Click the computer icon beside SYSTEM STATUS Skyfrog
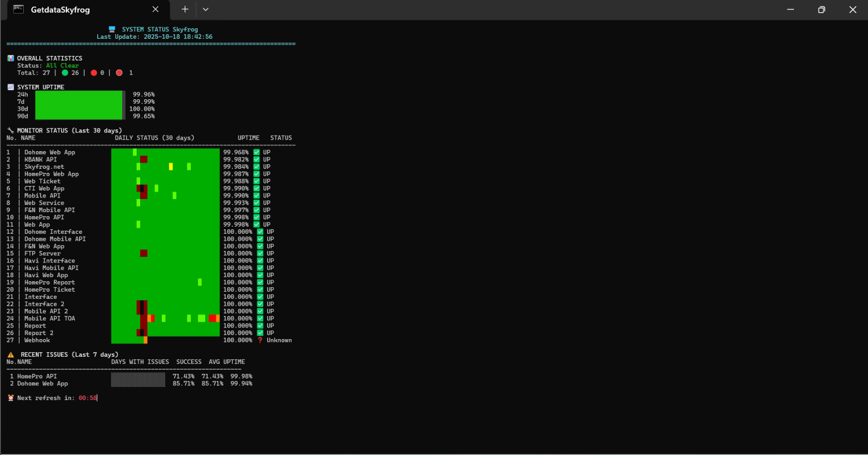Image resolution: width=868 pixels, height=455 pixels. click(111, 29)
